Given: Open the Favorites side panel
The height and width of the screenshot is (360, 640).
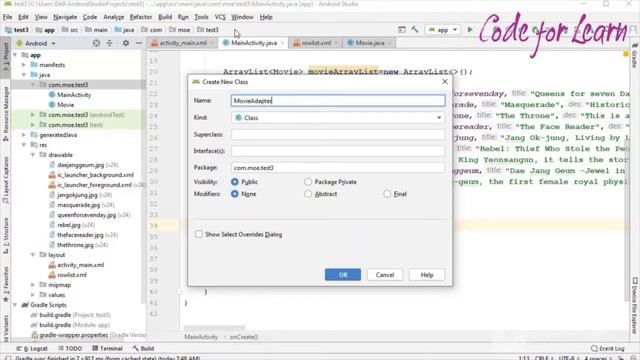Looking at the screenshot, I should tap(6, 283).
